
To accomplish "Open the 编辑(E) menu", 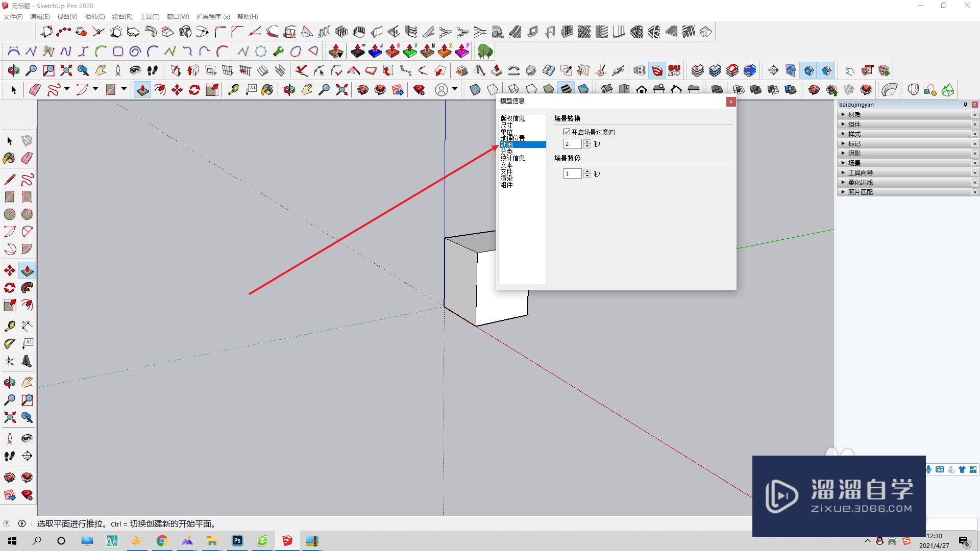I will pos(40,17).
